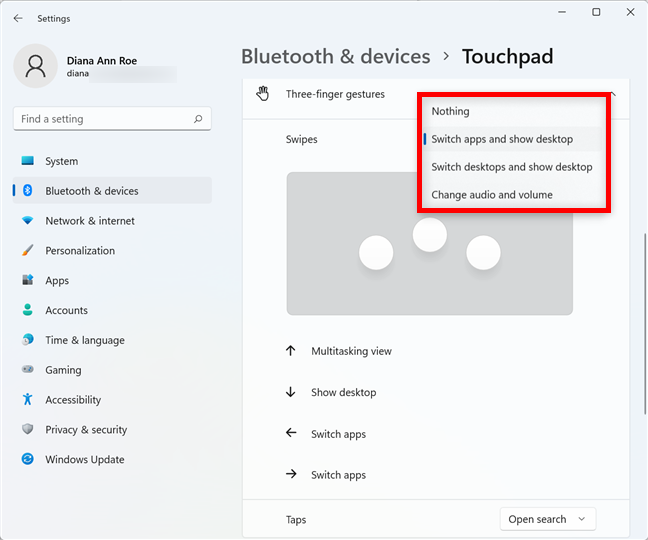Screen dimensions: 648x540
Task: Open Apps settings category
Action: pos(112,280)
